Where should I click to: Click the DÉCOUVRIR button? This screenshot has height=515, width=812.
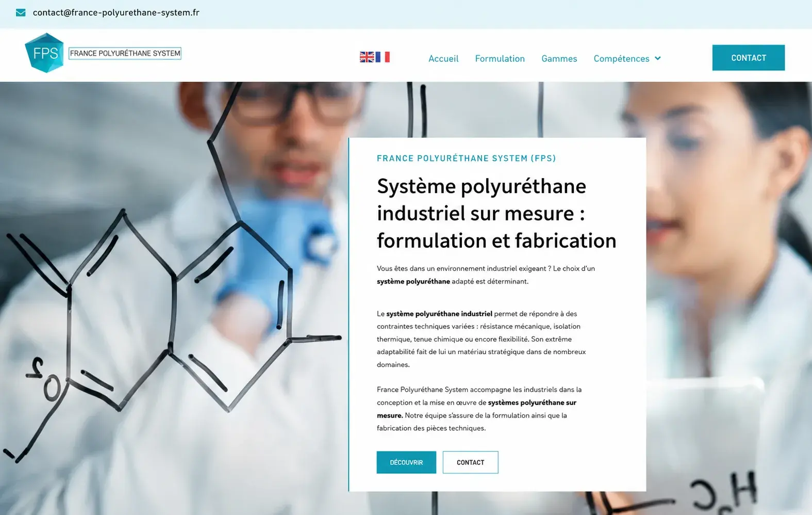pos(406,462)
